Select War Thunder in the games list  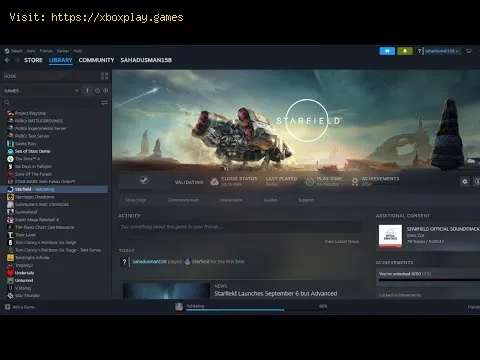[x=27, y=296]
